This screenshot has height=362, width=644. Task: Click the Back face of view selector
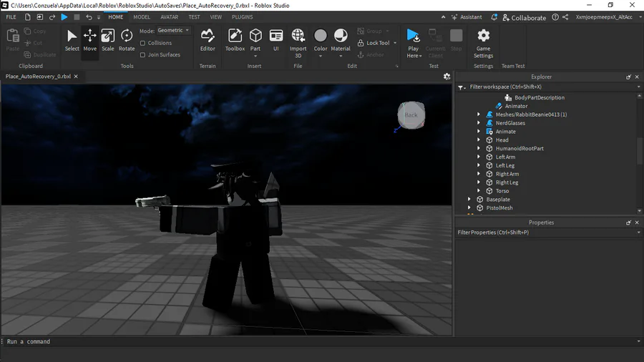click(411, 115)
